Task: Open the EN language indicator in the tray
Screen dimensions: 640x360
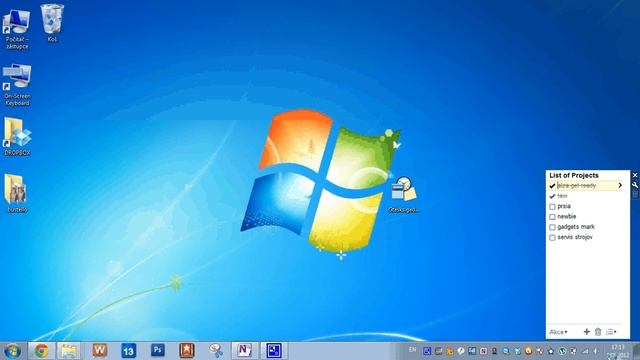Action: coord(413,350)
